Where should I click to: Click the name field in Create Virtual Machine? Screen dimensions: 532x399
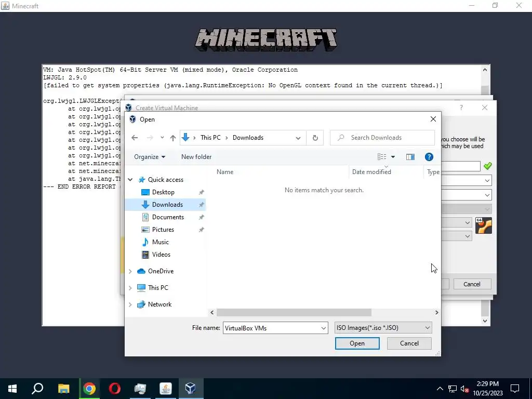coord(461,166)
